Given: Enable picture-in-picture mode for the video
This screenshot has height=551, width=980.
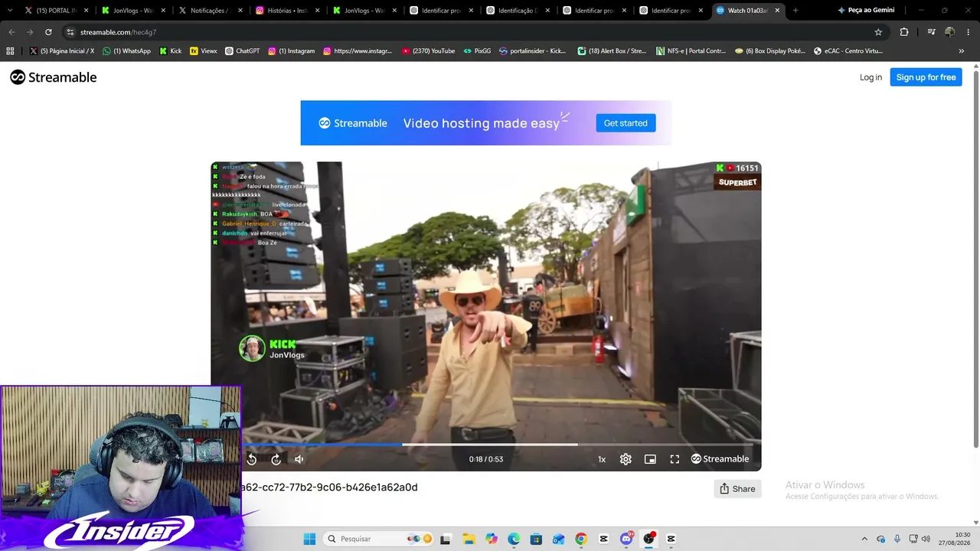Looking at the screenshot, I should coord(650,459).
